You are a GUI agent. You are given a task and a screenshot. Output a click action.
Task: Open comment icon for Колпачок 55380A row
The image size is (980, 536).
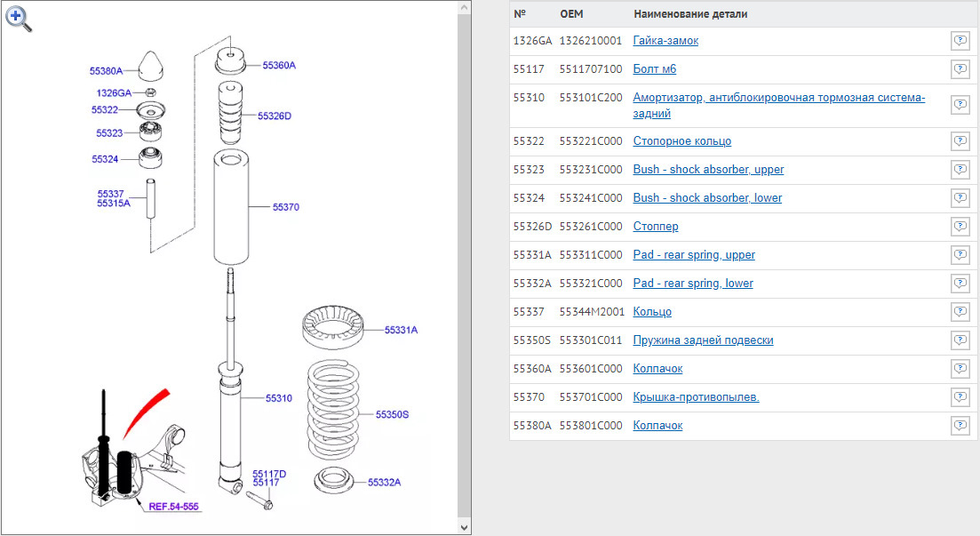pyautogui.click(x=960, y=426)
